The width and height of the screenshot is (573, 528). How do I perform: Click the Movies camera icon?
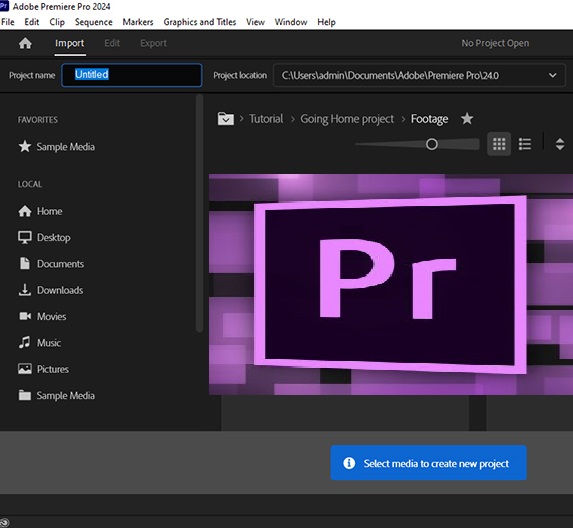click(25, 316)
